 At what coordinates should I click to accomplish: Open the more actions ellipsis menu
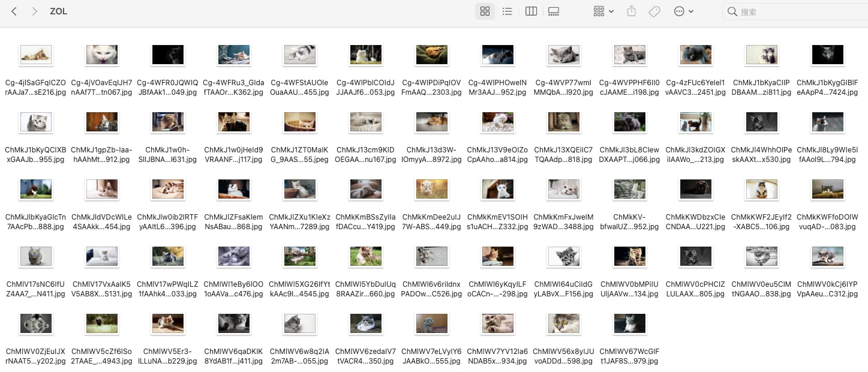coord(683,11)
